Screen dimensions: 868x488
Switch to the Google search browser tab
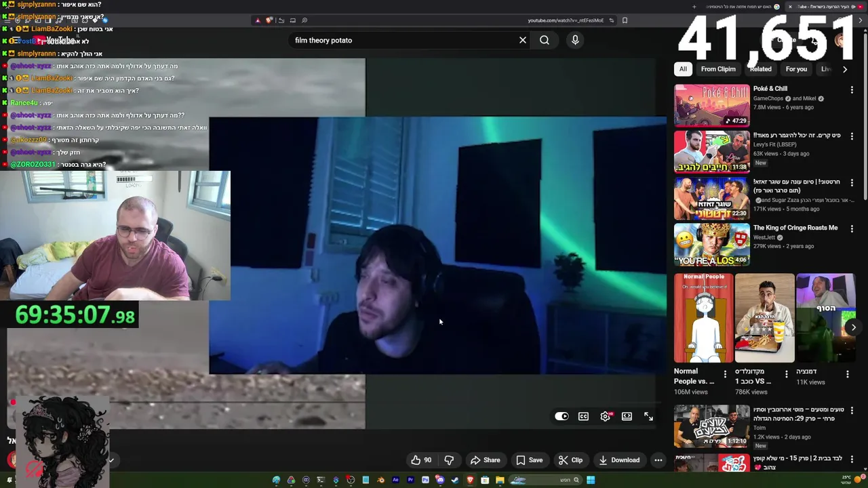(x=743, y=7)
